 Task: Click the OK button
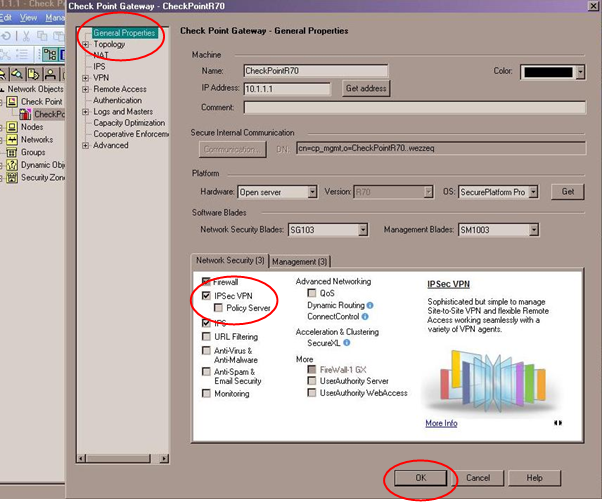[x=421, y=478]
